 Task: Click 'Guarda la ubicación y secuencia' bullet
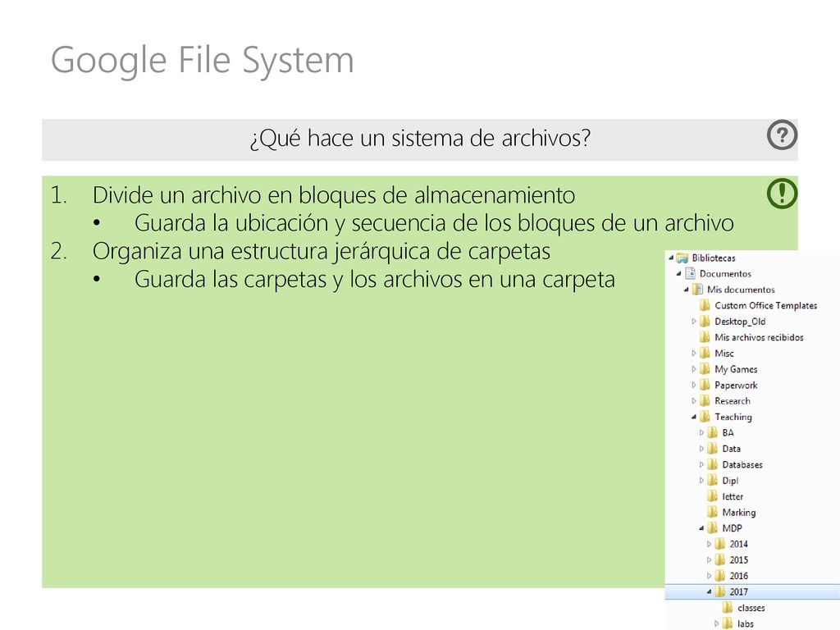[x=434, y=223]
